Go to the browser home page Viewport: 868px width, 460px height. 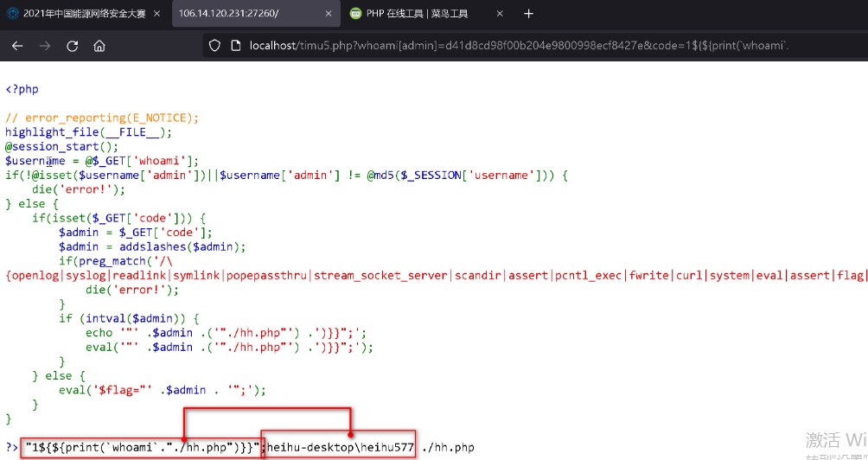point(99,46)
